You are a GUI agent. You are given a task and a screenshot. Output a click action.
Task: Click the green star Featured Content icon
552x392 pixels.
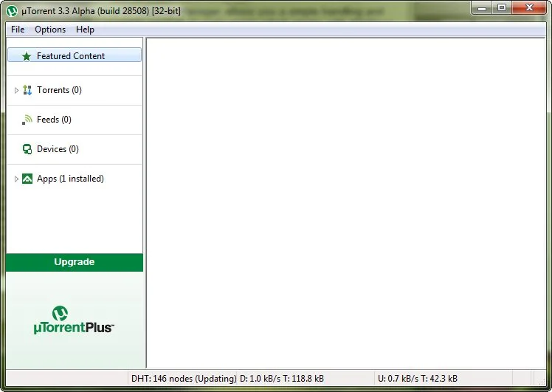[27, 56]
